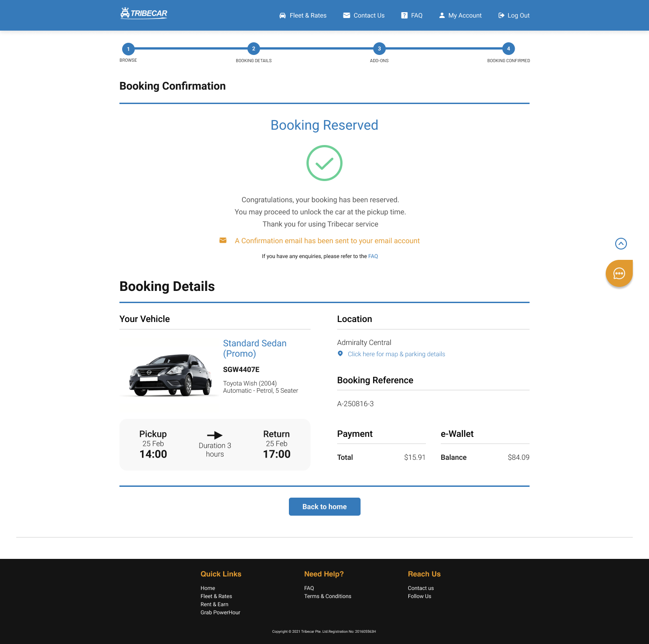Image resolution: width=649 pixels, height=644 pixels.
Task: Select step 2 Booking Details in progress bar
Action: [254, 49]
